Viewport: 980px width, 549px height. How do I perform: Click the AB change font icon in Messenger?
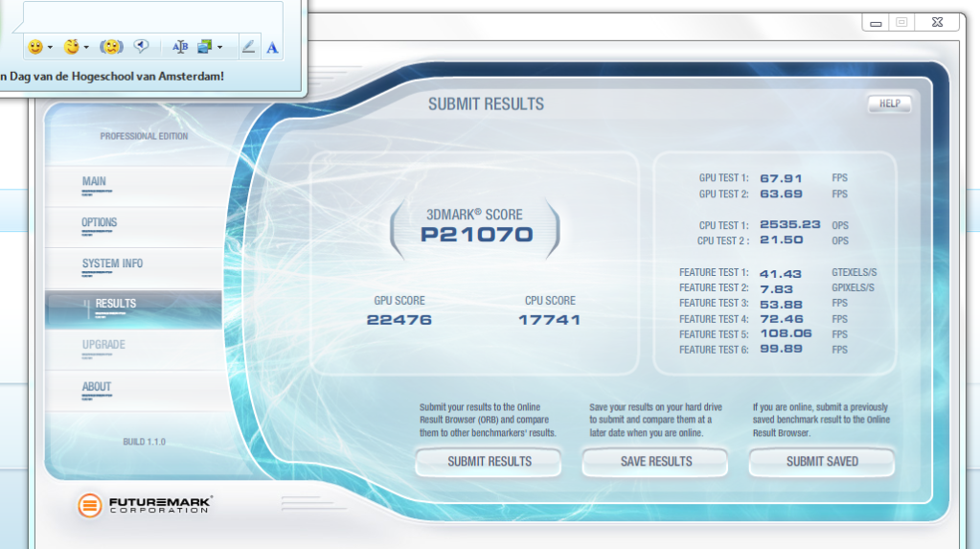tap(180, 47)
